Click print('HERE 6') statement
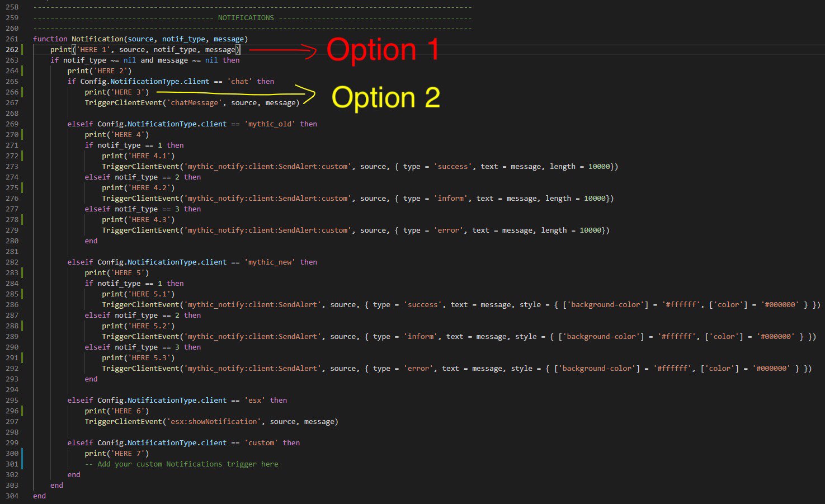Screen dimensions: 825x504 click(117, 411)
